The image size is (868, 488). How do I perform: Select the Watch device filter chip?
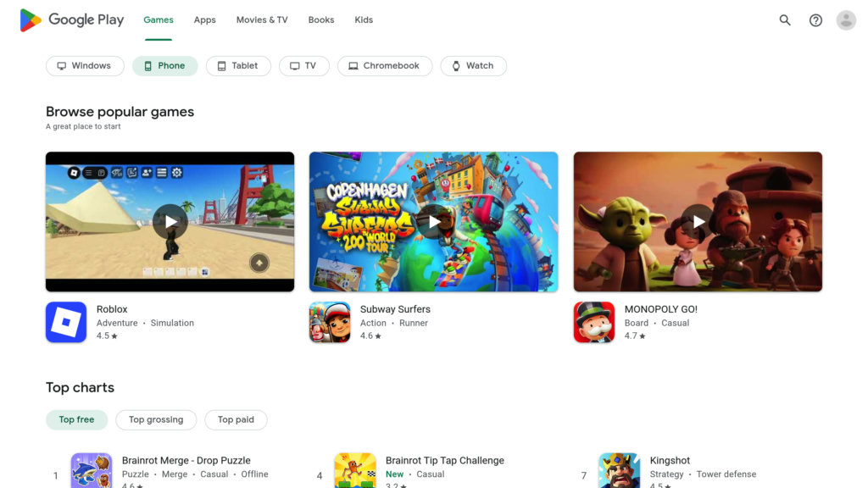click(x=473, y=66)
